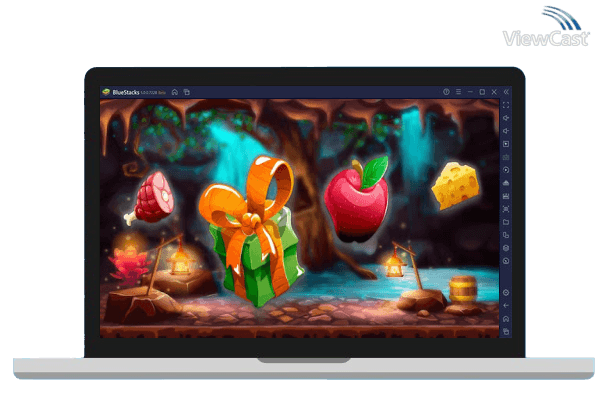Open the multi-instance tabs icon in title bar
The image size is (602, 414).
(187, 92)
